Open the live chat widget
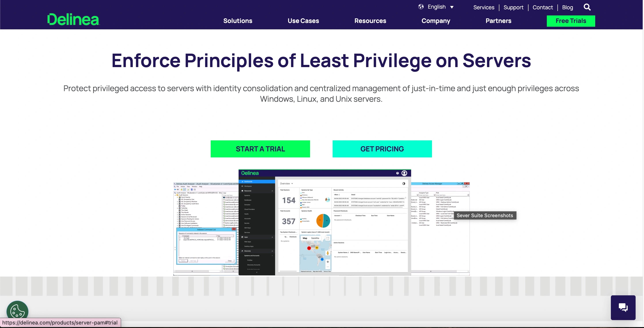The width and height of the screenshot is (644, 328). click(623, 307)
